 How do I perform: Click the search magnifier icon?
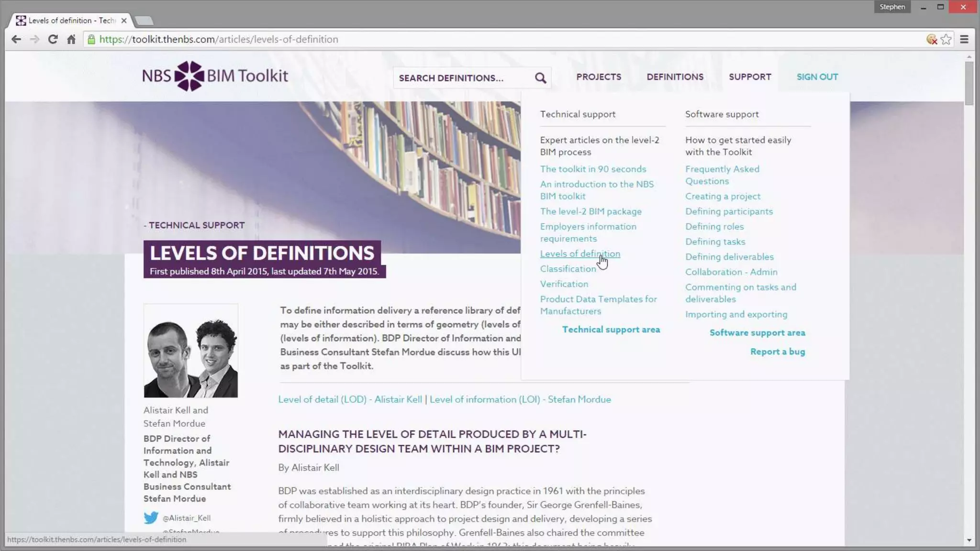[x=540, y=78]
